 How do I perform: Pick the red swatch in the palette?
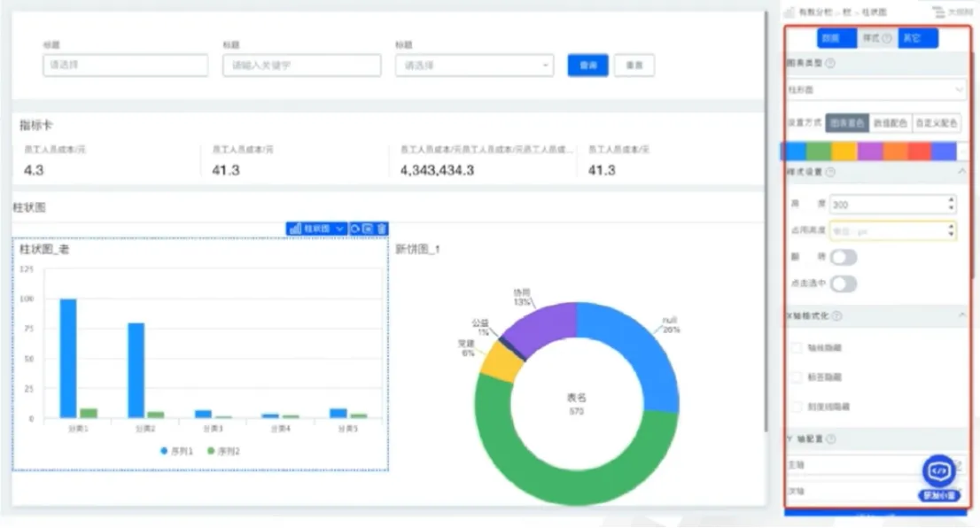(920, 151)
